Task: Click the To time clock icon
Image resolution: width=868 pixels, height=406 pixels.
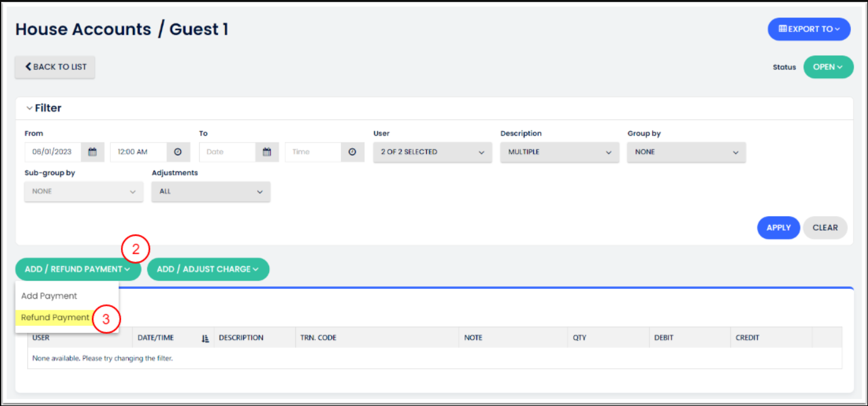Action: [x=352, y=152]
